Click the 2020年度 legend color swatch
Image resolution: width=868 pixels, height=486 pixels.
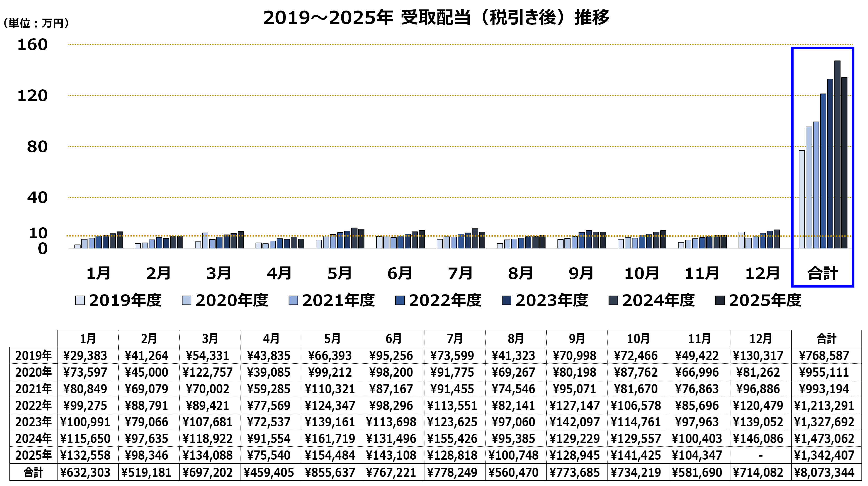coord(186,300)
